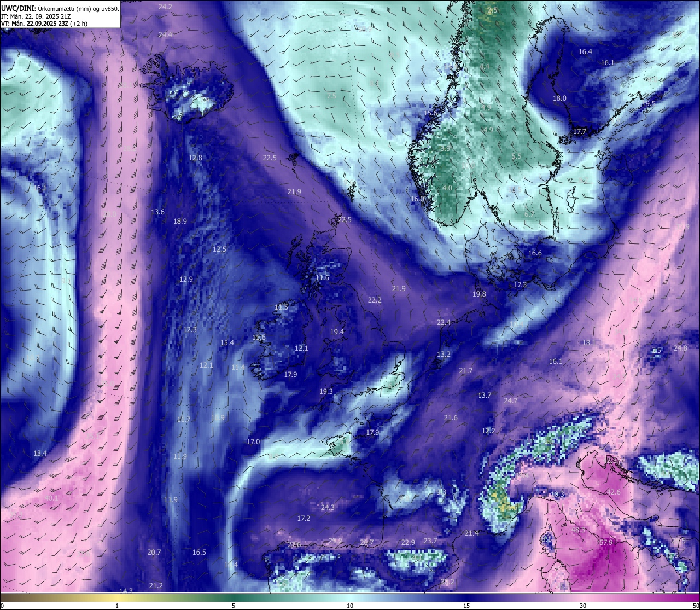Click the 19.5 value on the map
The image size is (700, 610).
[649, 103]
